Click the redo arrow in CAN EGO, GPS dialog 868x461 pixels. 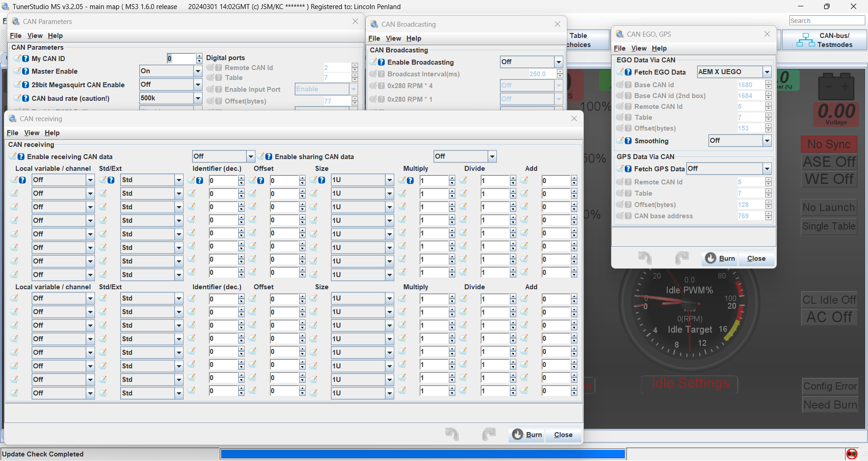(x=682, y=258)
